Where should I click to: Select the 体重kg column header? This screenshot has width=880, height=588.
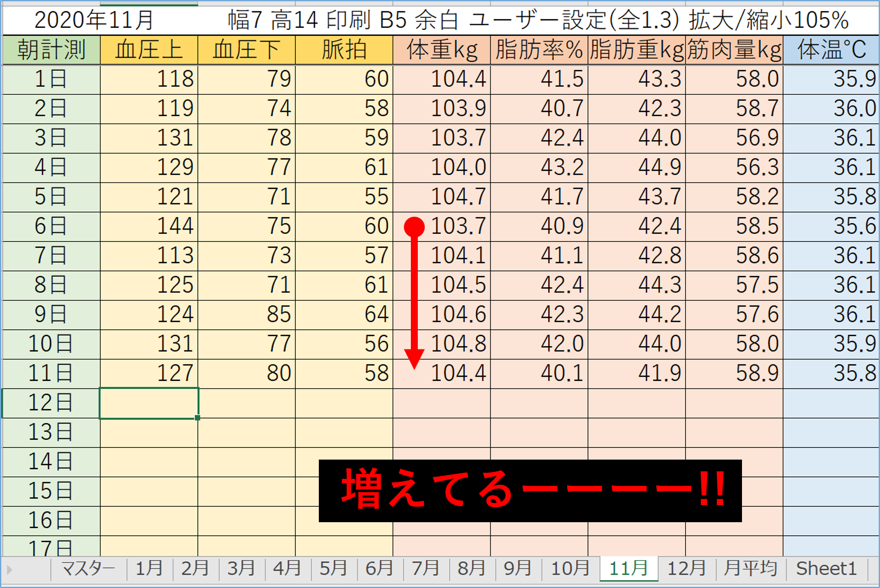tap(442, 50)
